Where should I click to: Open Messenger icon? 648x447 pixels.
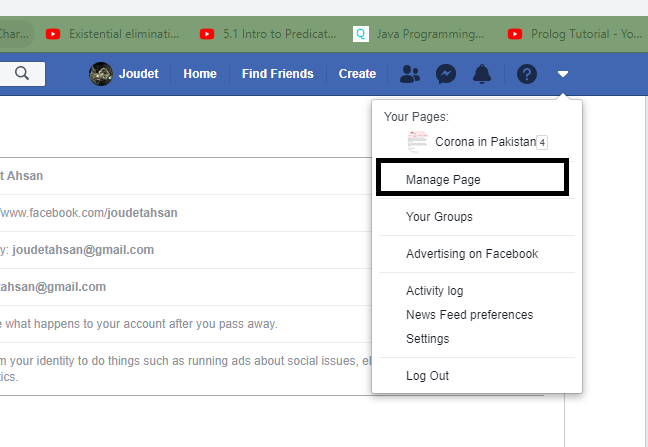tap(446, 74)
